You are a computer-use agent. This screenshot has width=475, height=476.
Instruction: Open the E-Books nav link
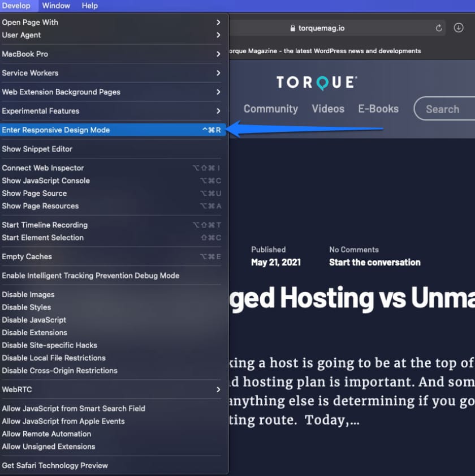pyautogui.click(x=378, y=109)
